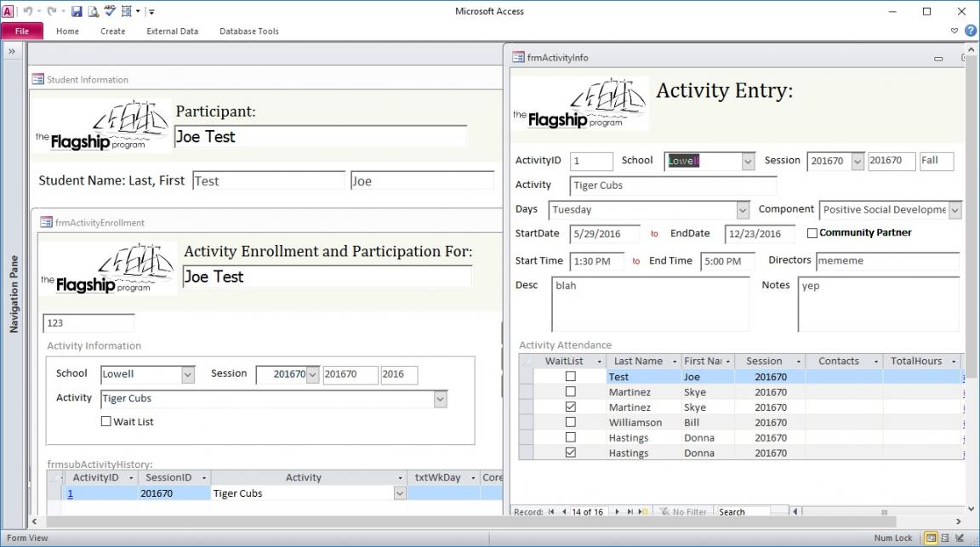Go to next record in frmActivityInfo
The width and height of the screenshot is (980, 547).
[x=617, y=511]
